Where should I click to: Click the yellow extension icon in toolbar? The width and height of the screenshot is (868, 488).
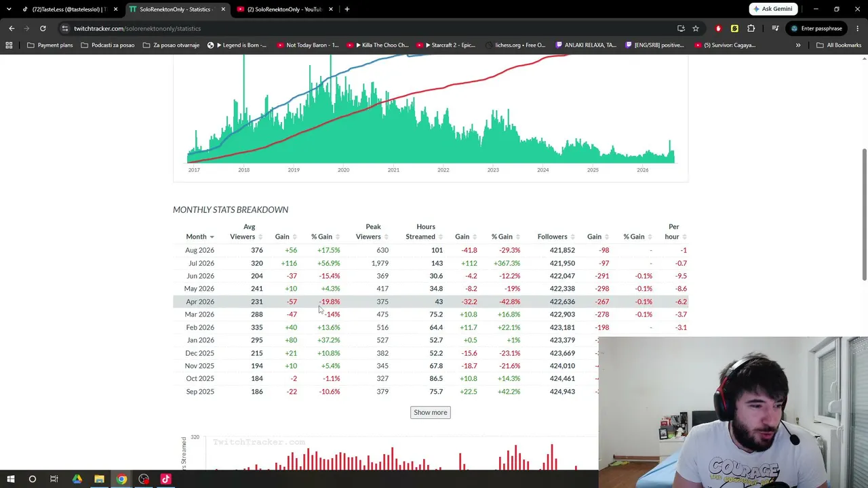pyautogui.click(x=734, y=28)
